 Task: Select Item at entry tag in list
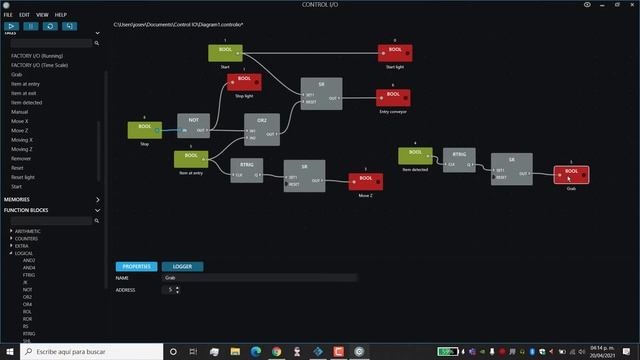pyautogui.click(x=25, y=84)
